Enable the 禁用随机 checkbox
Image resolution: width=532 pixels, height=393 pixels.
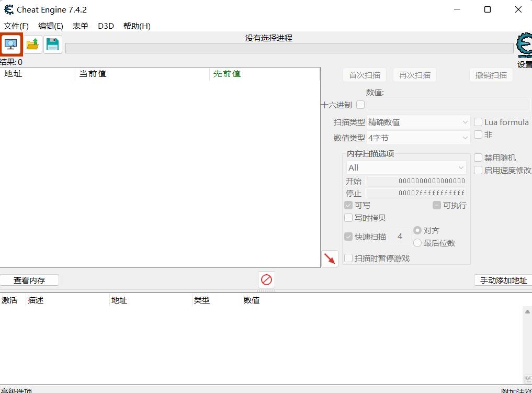click(x=478, y=158)
